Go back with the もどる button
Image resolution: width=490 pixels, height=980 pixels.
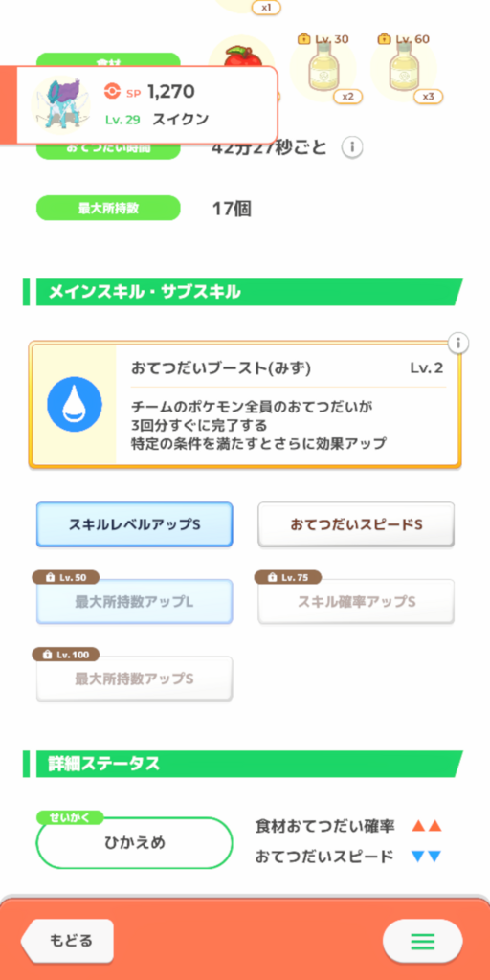pyautogui.click(x=68, y=940)
